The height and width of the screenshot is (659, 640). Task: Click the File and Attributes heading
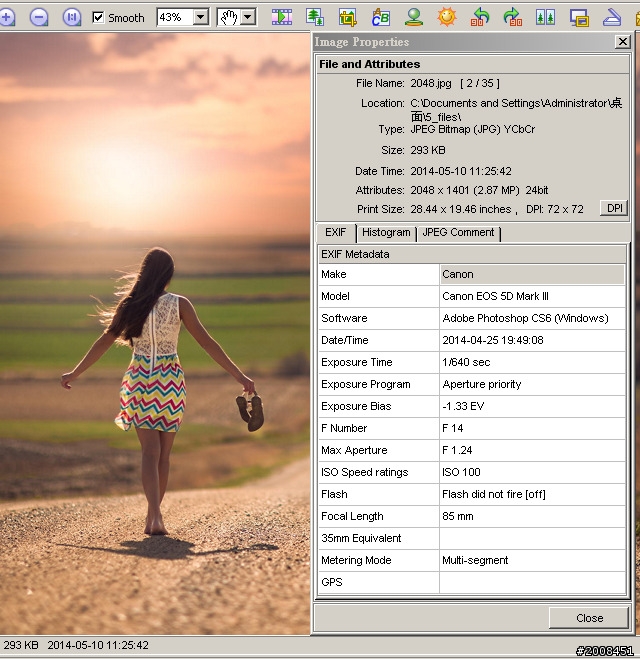pos(369,64)
